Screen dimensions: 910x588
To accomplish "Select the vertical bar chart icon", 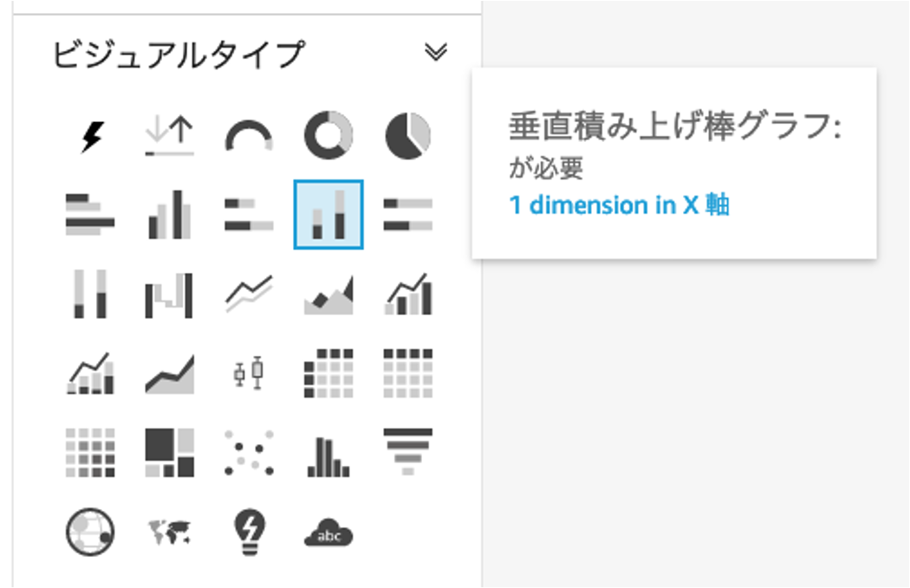I will 170,215.
